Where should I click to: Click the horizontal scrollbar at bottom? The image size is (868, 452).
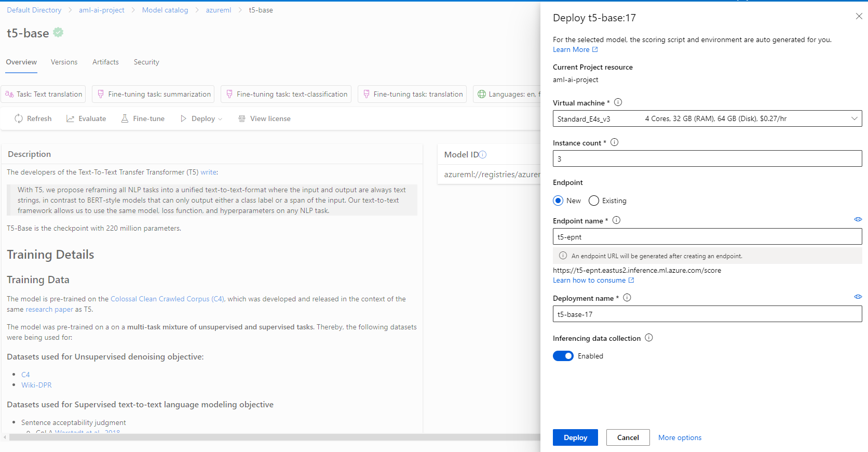coord(275,437)
